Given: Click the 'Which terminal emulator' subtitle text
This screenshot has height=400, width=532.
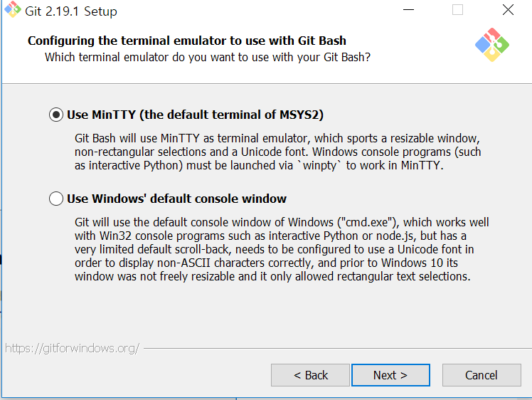Looking at the screenshot, I should [x=208, y=57].
